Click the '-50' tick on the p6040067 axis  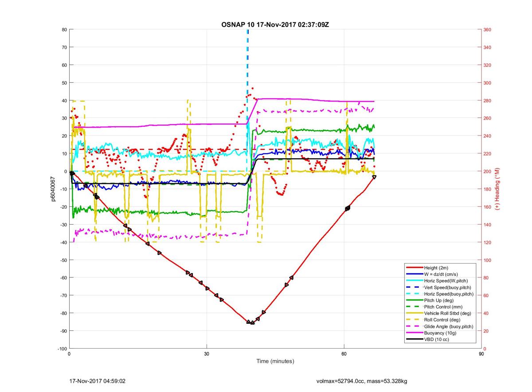pyautogui.click(x=63, y=260)
